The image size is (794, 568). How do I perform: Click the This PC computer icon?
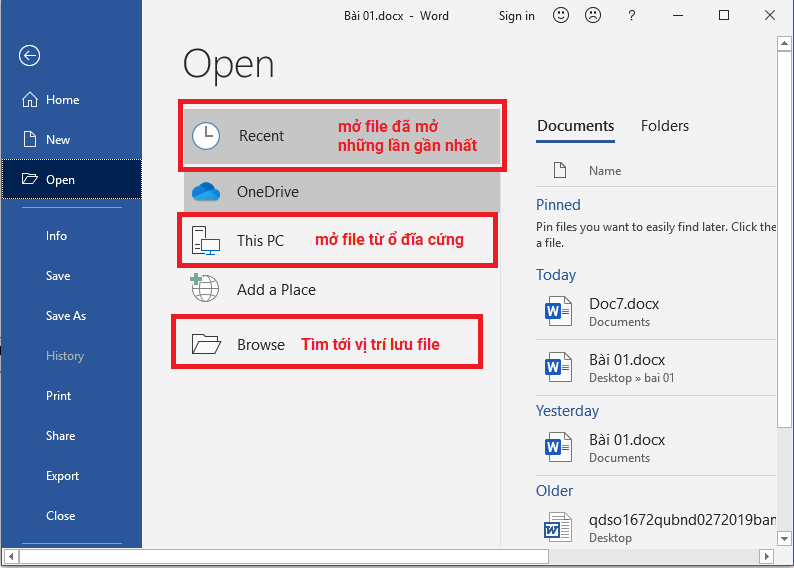(x=206, y=240)
